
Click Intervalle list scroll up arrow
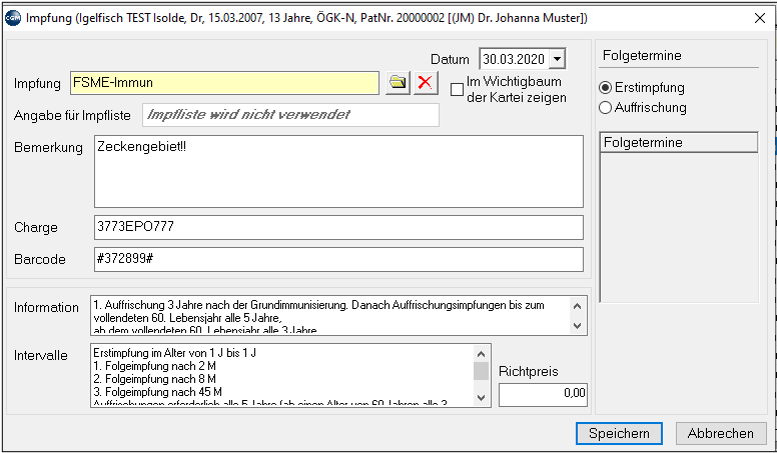point(481,354)
